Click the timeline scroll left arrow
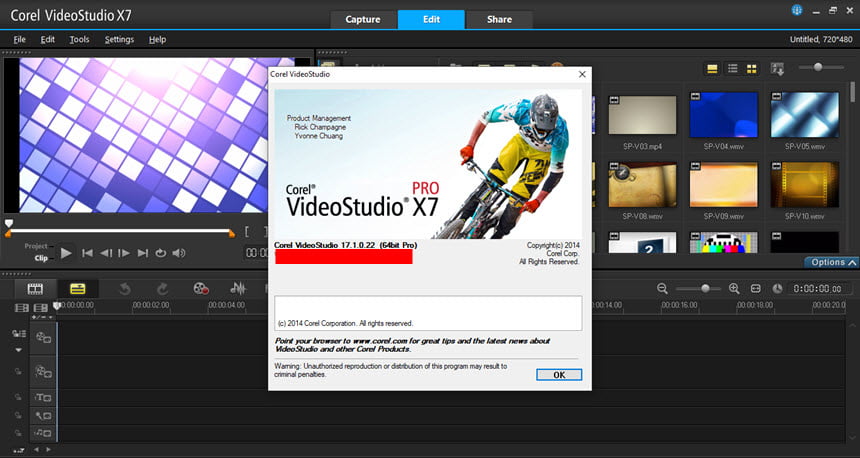 point(36,449)
